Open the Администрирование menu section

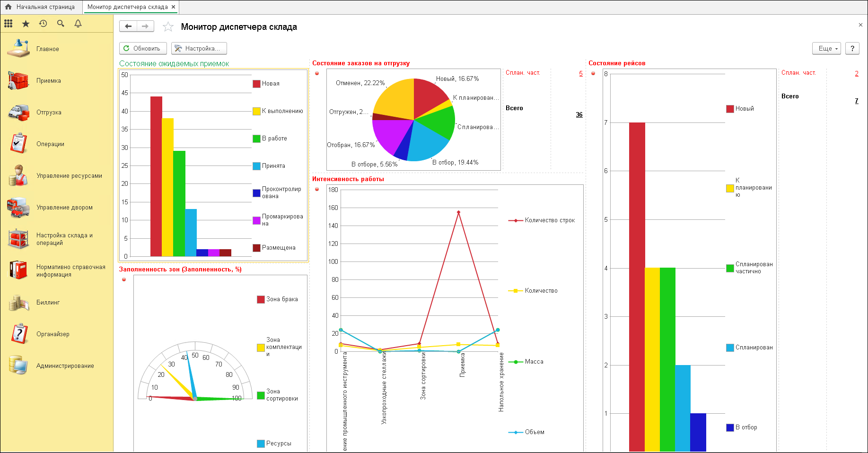[65, 366]
